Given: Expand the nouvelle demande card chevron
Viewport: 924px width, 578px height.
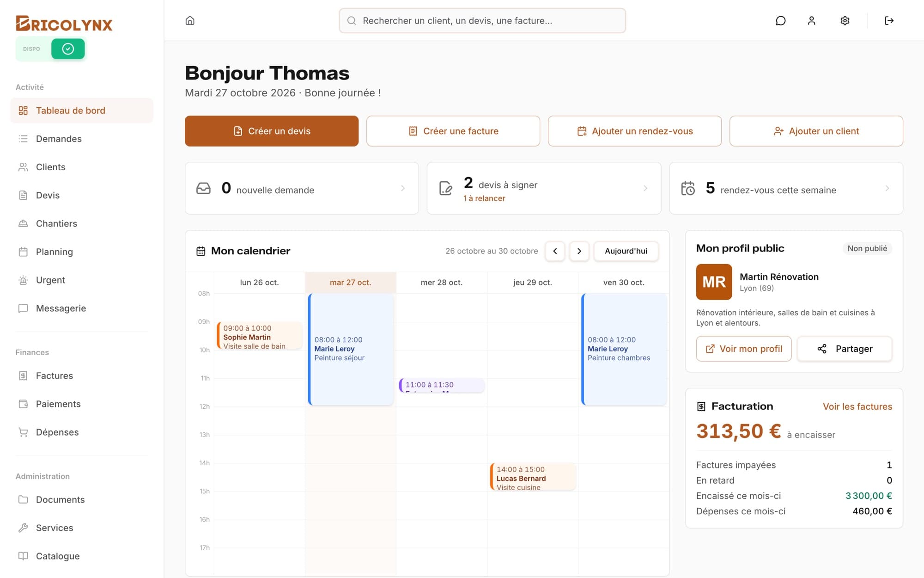Looking at the screenshot, I should pos(403,188).
